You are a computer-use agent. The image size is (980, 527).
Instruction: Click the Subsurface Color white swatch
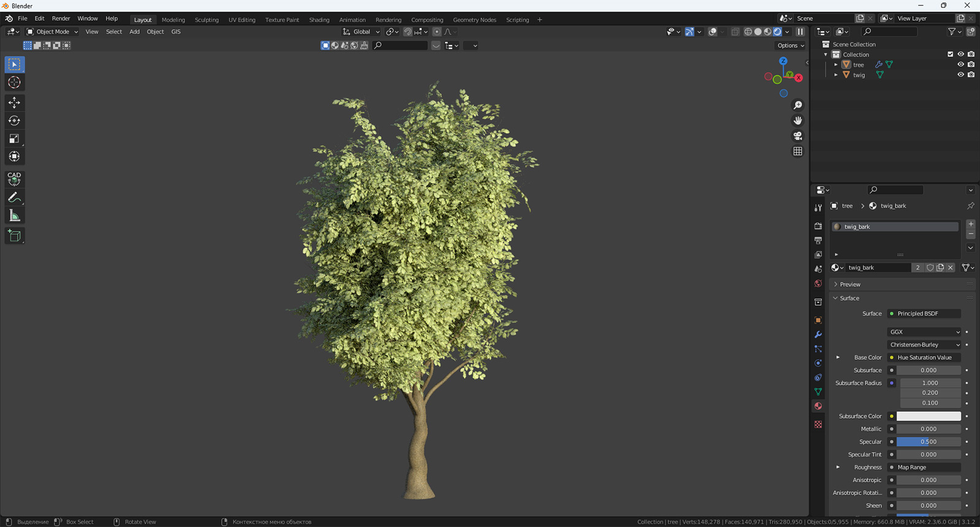(929, 416)
